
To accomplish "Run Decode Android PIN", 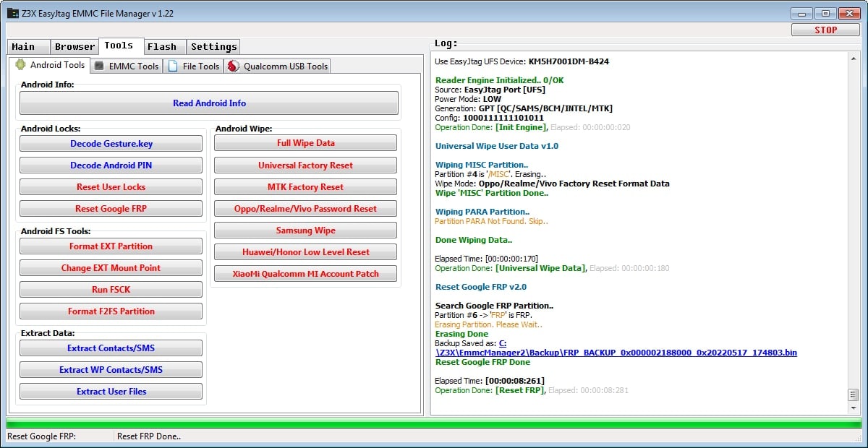I will [x=111, y=165].
